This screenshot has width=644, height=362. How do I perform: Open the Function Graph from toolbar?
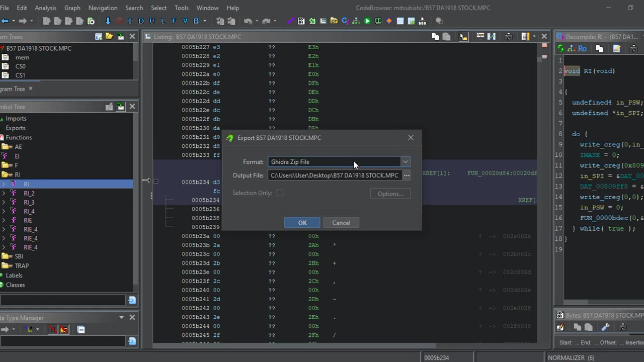tap(356, 21)
